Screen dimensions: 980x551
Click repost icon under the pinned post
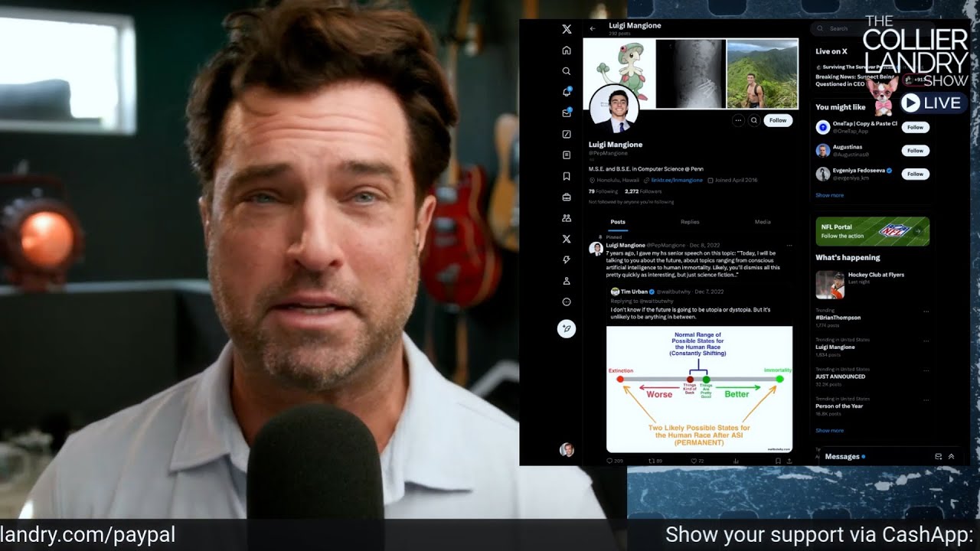652,461
